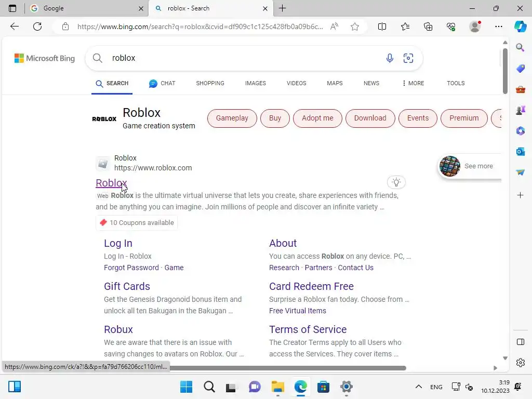Open a new browser tab with the plus icon
This screenshot has width=532, height=399.
click(282, 8)
